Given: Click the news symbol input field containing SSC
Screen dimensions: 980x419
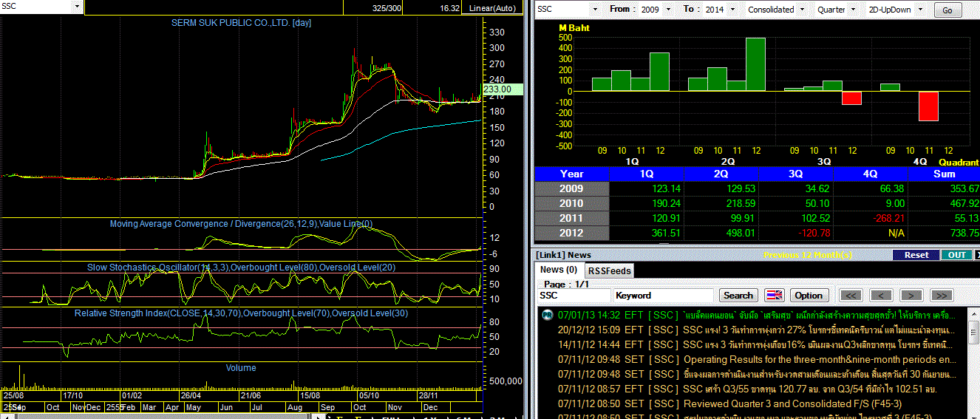Looking at the screenshot, I should 574,296.
